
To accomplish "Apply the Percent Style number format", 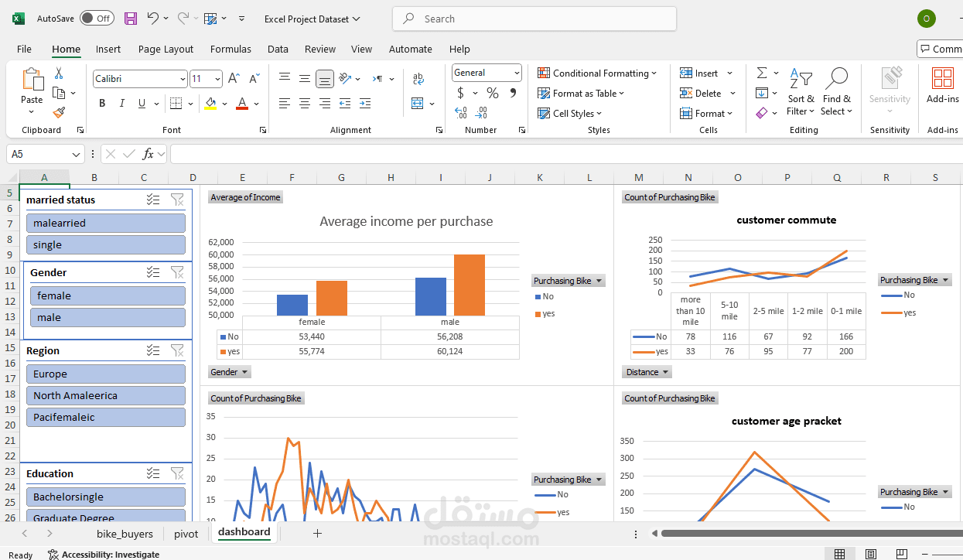I will 492,93.
